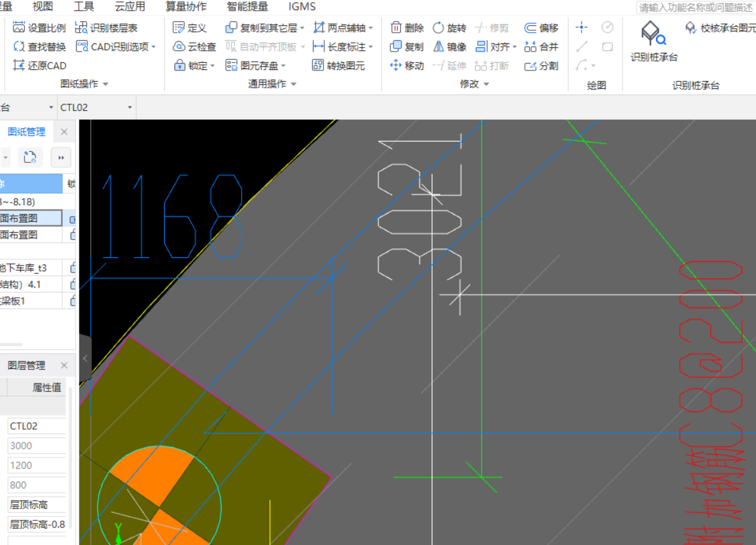Click the 3000 property value field
Image resolution: width=756 pixels, height=545 pixels.
point(37,446)
